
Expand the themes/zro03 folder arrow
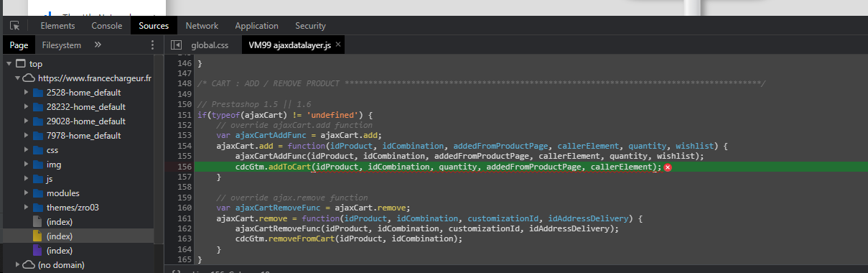click(27, 208)
